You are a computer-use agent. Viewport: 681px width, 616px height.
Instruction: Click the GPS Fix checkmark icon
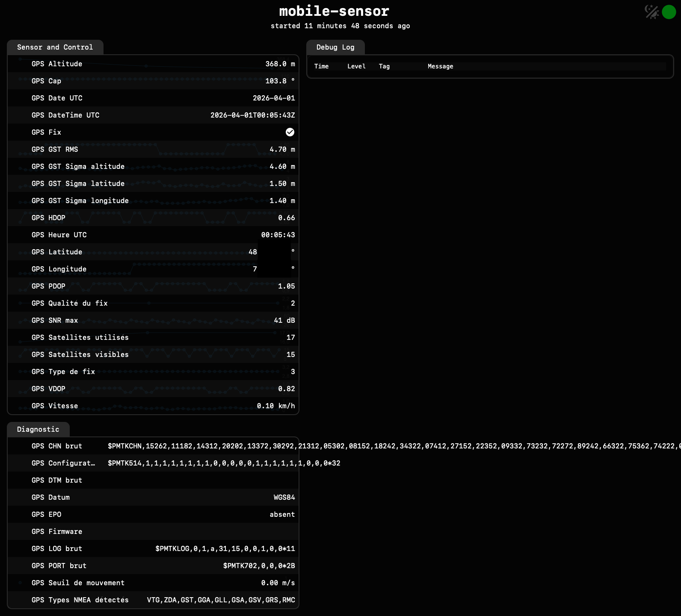290,132
